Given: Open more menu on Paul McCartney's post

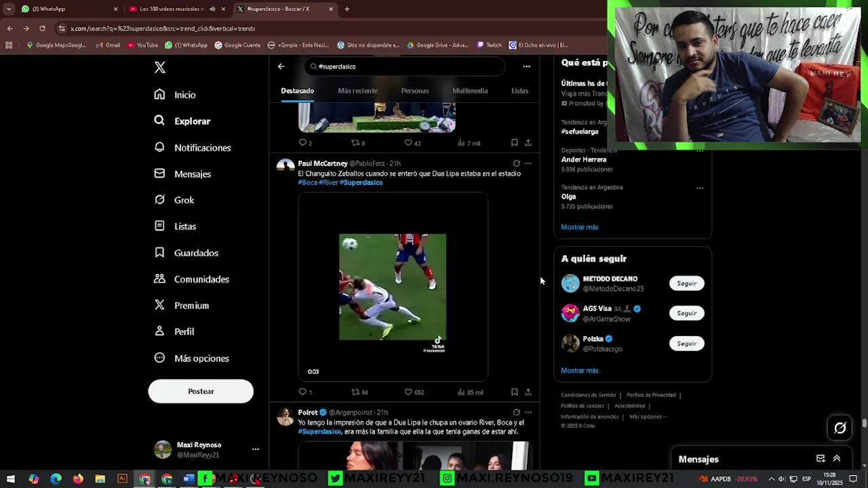Looking at the screenshot, I should click(528, 163).
